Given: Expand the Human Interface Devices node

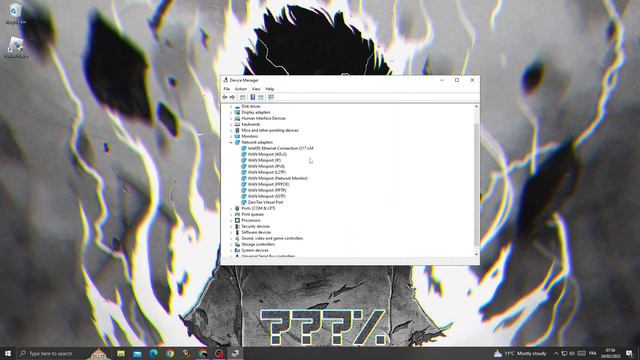Looking at the screenshot, I should 231,118.
